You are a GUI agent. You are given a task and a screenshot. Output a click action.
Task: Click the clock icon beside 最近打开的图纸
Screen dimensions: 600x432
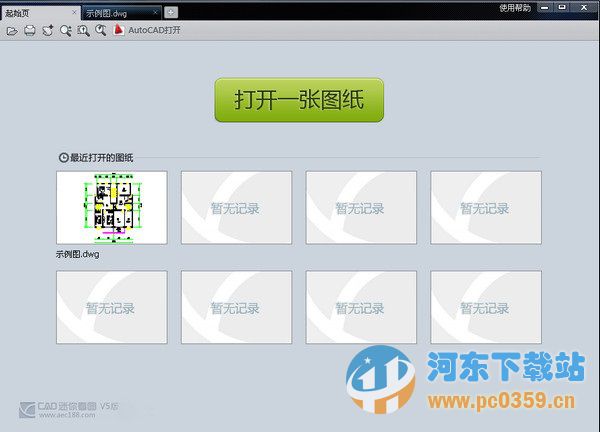click(x=64, y=158)
